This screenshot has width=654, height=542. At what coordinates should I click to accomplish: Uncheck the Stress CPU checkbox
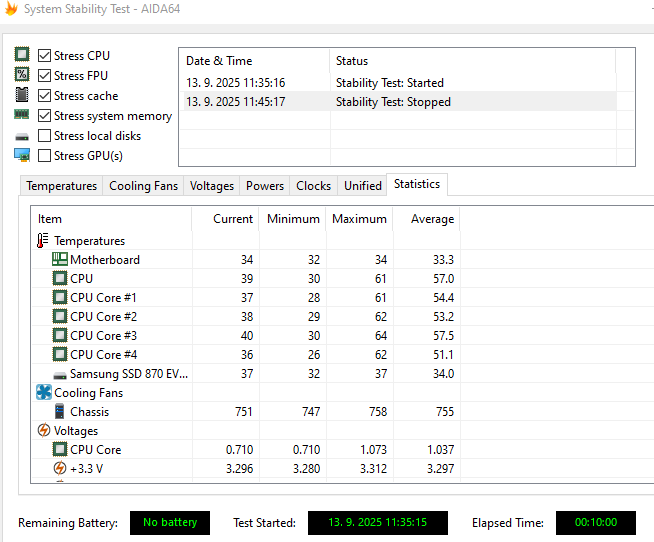pyautogui.click(x=45, y=55)
